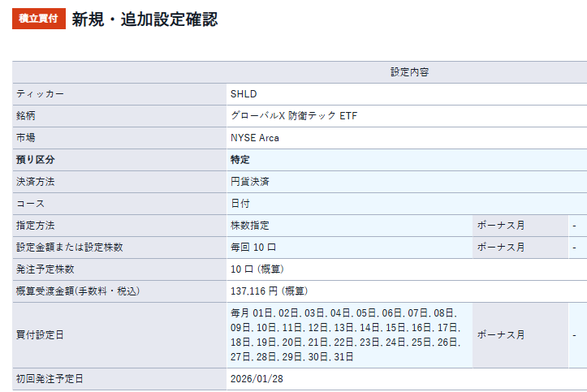This screenshot has height=392, width=587.
Task: Select the 137,116 円 estimated amount
Action: click(x=269, y=291)
